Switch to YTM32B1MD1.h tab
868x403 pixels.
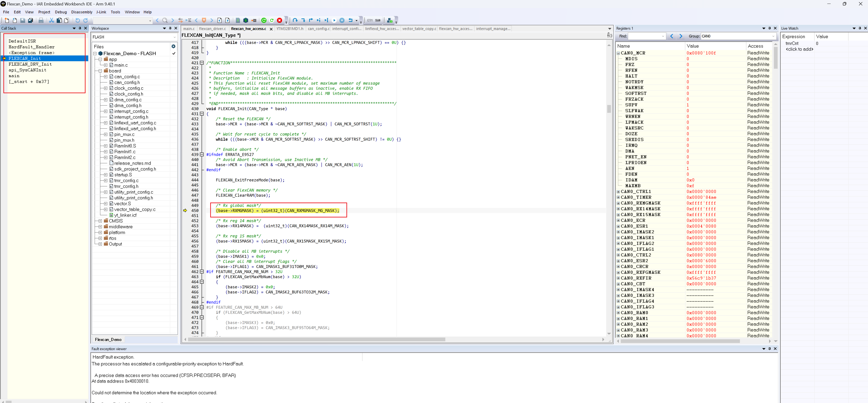coord(290,29)
